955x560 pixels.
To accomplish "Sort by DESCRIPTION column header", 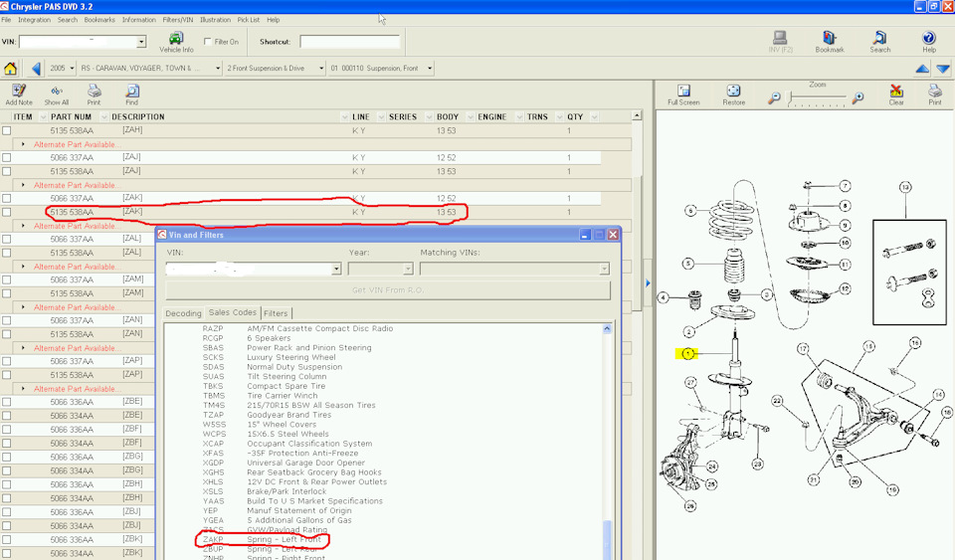I will pyautogui.click(x=138, y=116).
